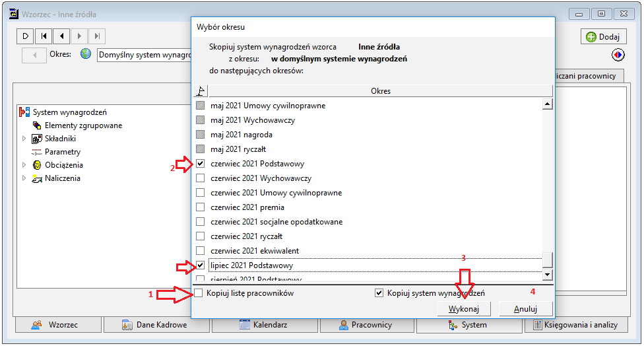The height and width of the screenshot is (346, 644).
Task: Click the new document toolbar button
Action: (x=26, y=36)
